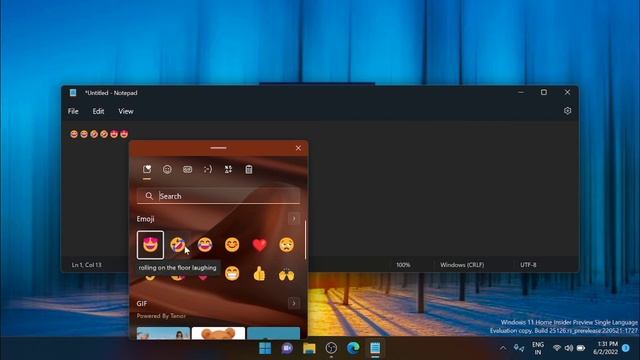Image resolution: width=640 pixels, height=360 pixels.
Task: Open the Edit menu in Notepad
Action: [98, 111]
